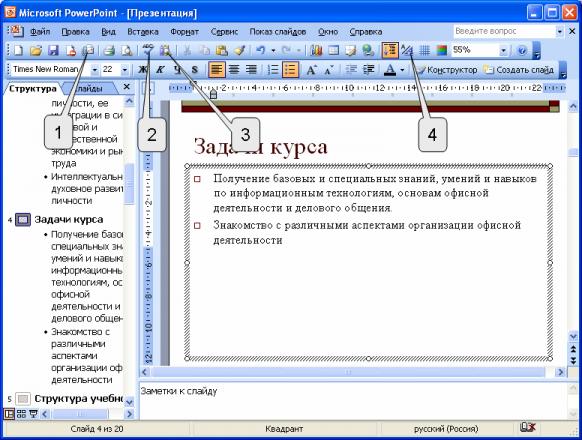Open the Формат menu
The image size is (582, 440).
(184, 32)
